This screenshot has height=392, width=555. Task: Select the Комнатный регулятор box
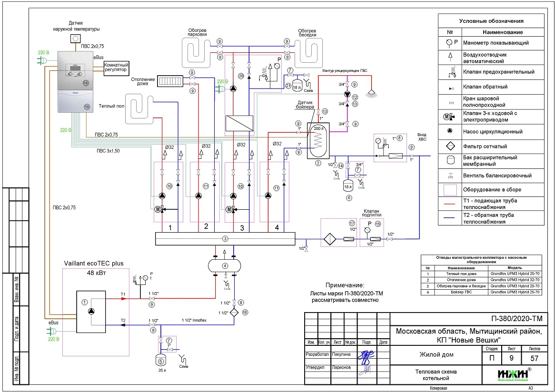click(116, 67)
